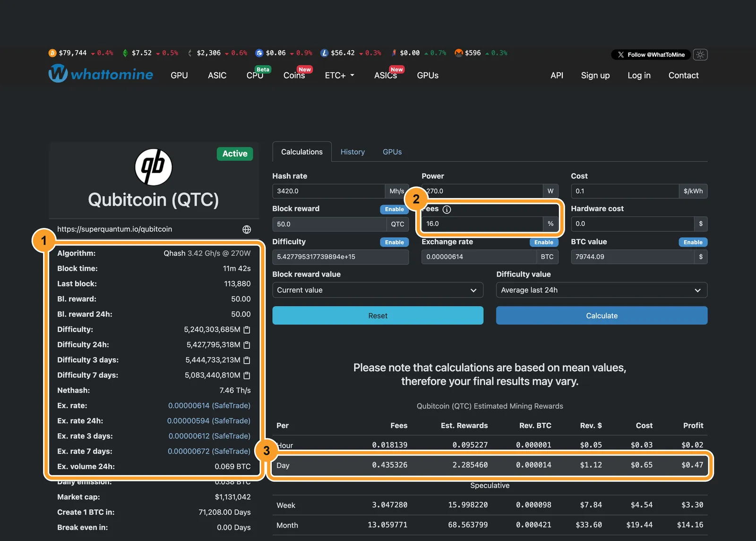
Task: Switch to the Calculations tab
Action: 302,152
